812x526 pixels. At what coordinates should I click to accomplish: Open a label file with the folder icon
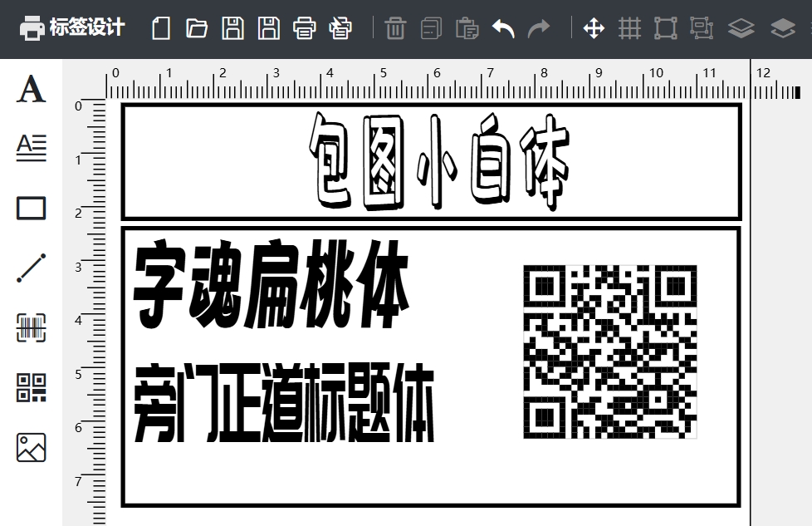pyautogui.click(x=196, y=27)
